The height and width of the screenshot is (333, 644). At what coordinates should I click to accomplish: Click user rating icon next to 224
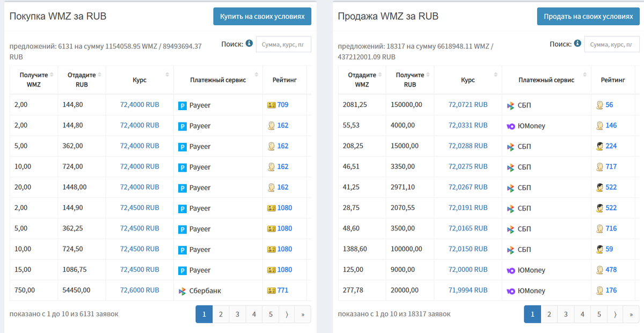click(600, 146)
